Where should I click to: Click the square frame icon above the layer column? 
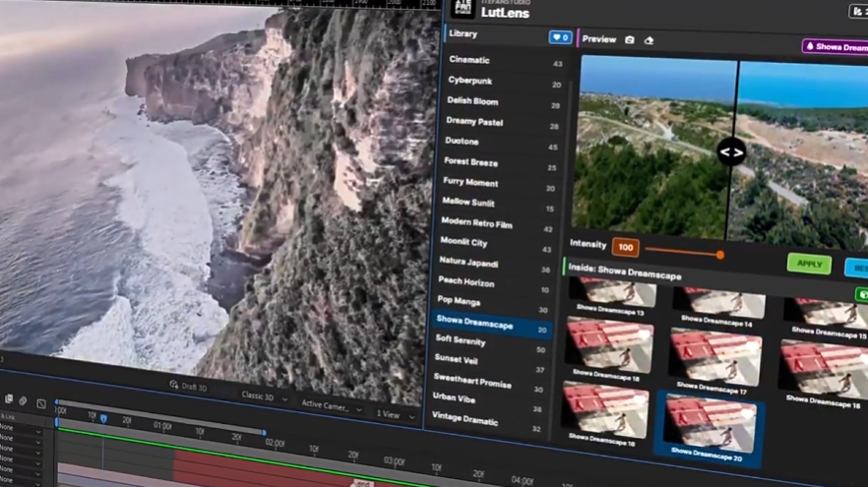[41, 403]
